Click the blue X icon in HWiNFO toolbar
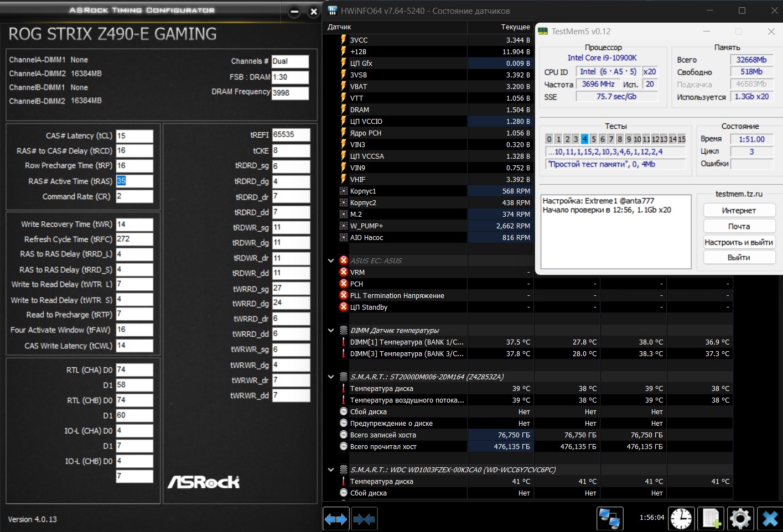The width and height of the screenshot is (783, 532). click(x=770, y=519)
